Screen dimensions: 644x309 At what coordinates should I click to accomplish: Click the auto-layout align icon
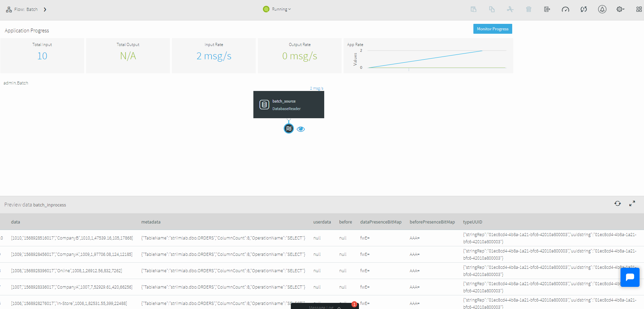[547, 9]
